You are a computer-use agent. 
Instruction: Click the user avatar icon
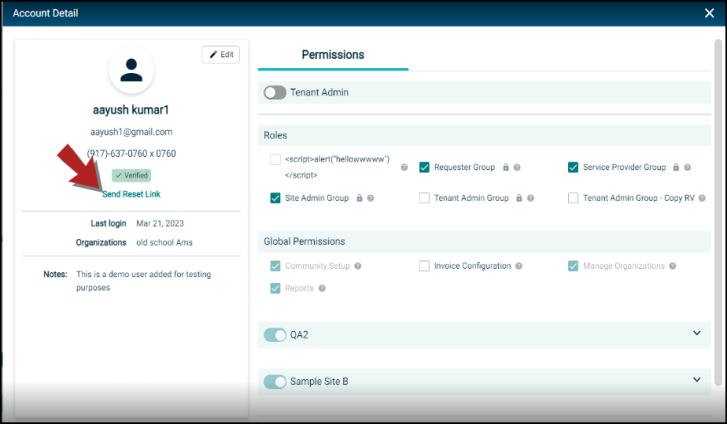pyautogui.click(x=131, y=70)
